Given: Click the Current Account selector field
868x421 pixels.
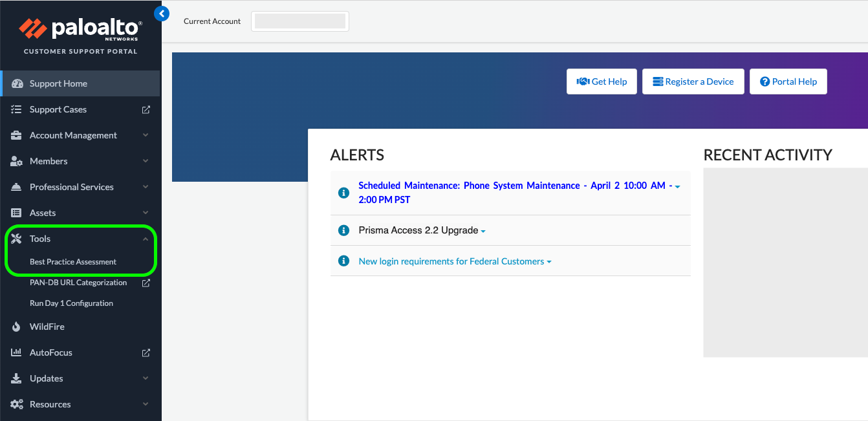Looking at the screenshot, I should coord(300,21).
